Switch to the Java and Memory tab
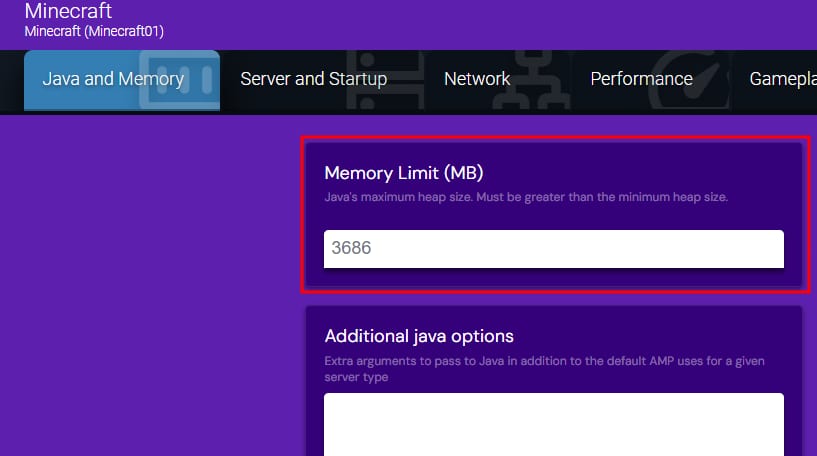Screen dimensions: 817x456 pos(112,79)
